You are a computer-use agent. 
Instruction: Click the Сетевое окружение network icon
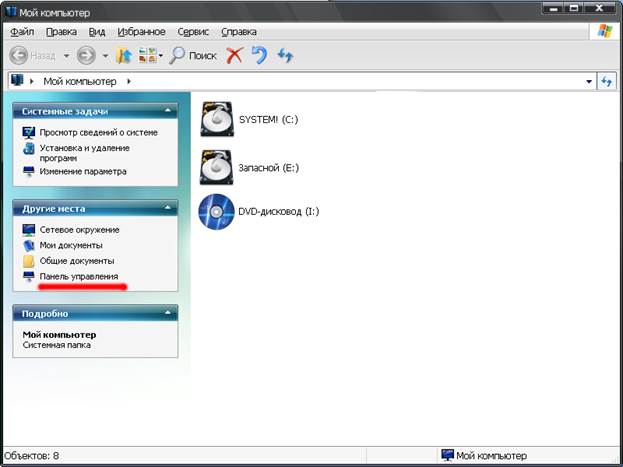pos(29,230)
